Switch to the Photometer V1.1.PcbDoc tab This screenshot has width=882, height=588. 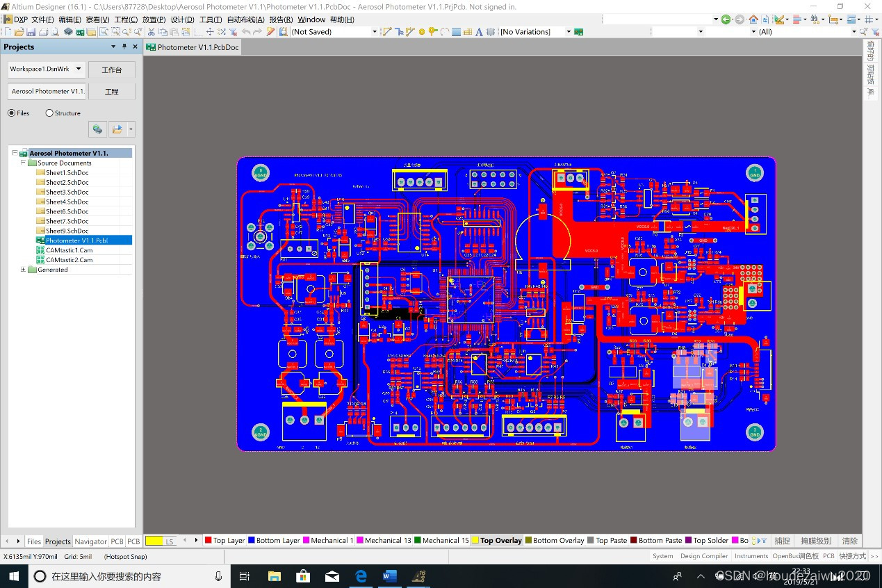click(x=193, y=47)
